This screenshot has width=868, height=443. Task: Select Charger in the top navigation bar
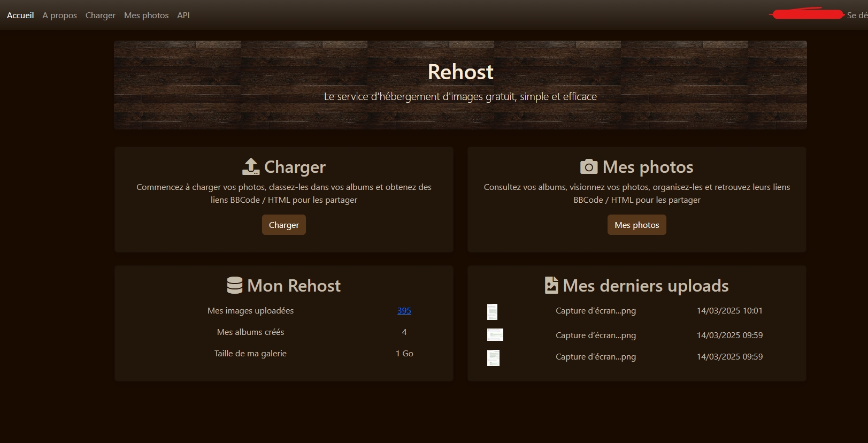(101, 15)
